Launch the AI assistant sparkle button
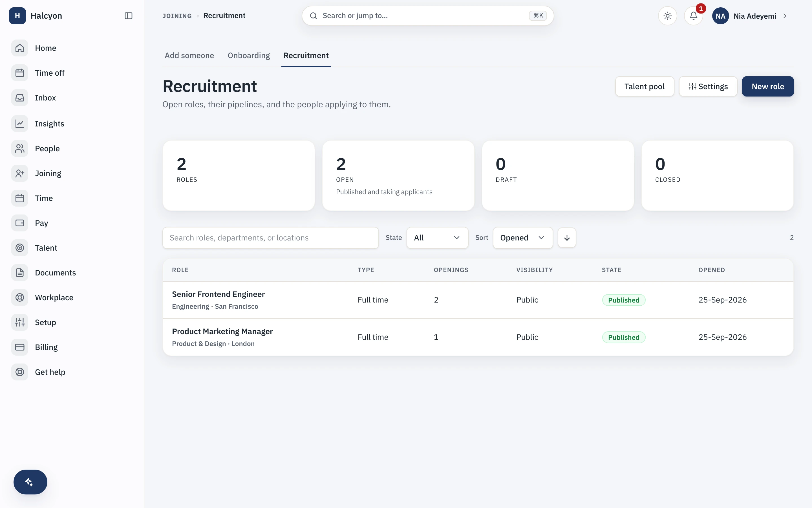Image resolution: width=812 pixels, height=508 pixels. 30,482
